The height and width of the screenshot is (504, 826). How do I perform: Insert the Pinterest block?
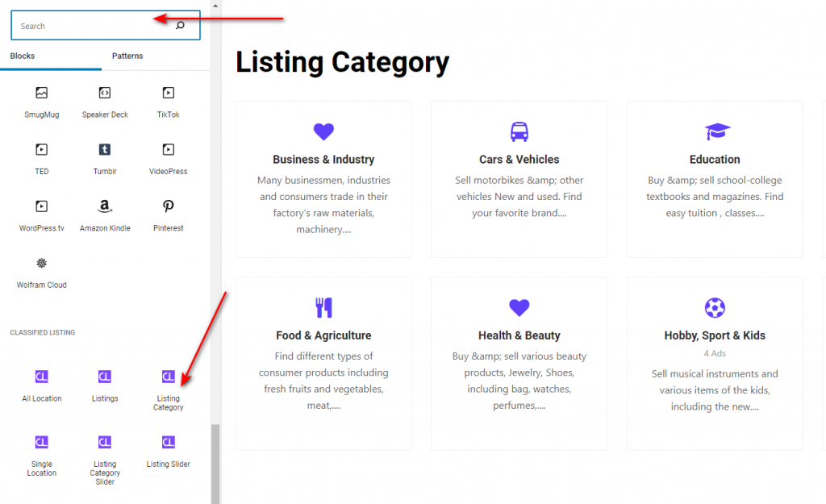(x=168, y=216)
